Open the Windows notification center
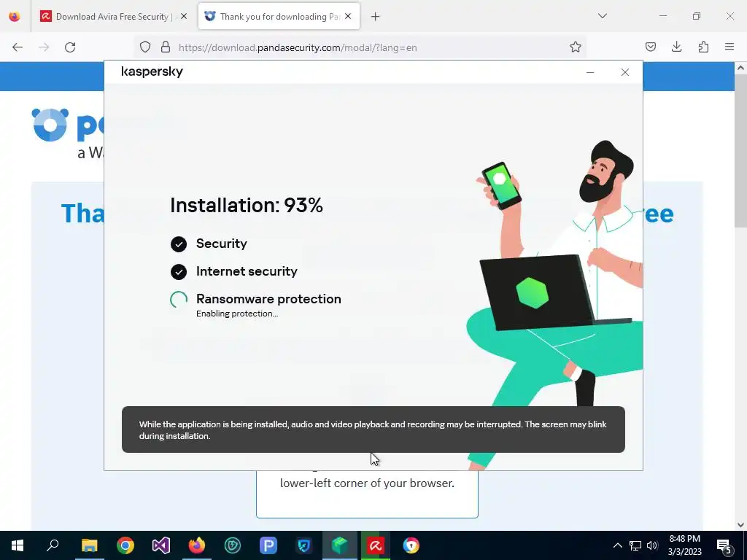 724,545
